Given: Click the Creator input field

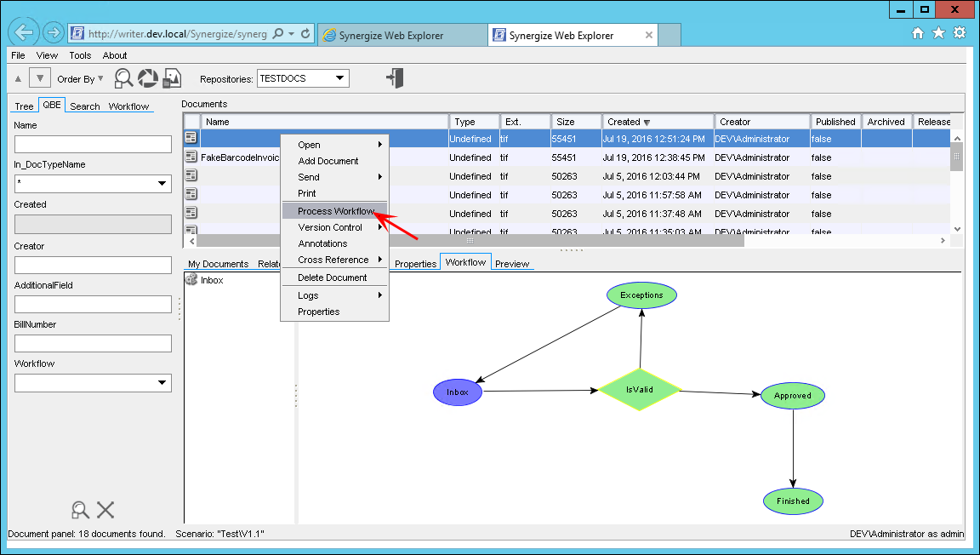Looking at the screenshot, I should click(93, 265).
